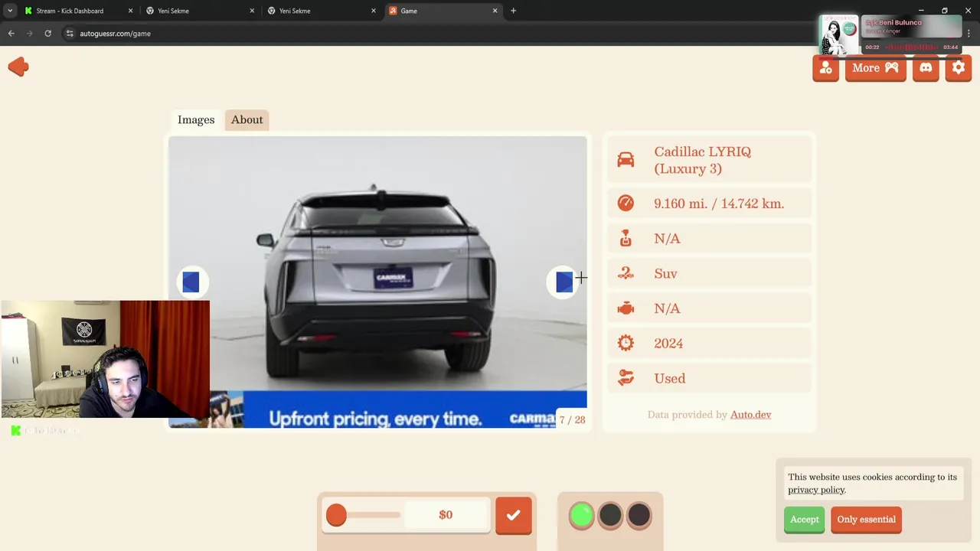Switch to Stream - Kick Dashboard tab
Image resolution: width=980 pixels, height=551 pixels.
pos(78,11)
